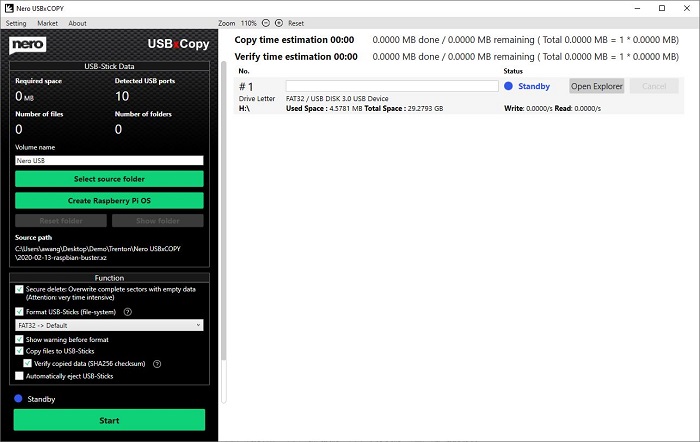700x442 pixels.
Task: Click the blue Standby status text for #1
Action: point(534,86)
